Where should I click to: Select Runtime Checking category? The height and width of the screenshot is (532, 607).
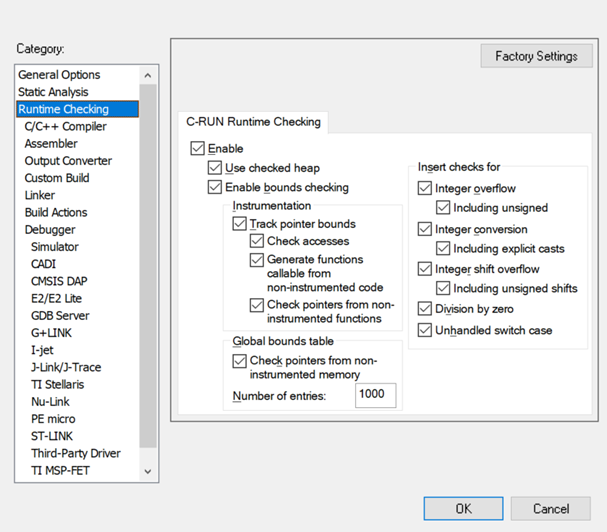coord(78,109)
